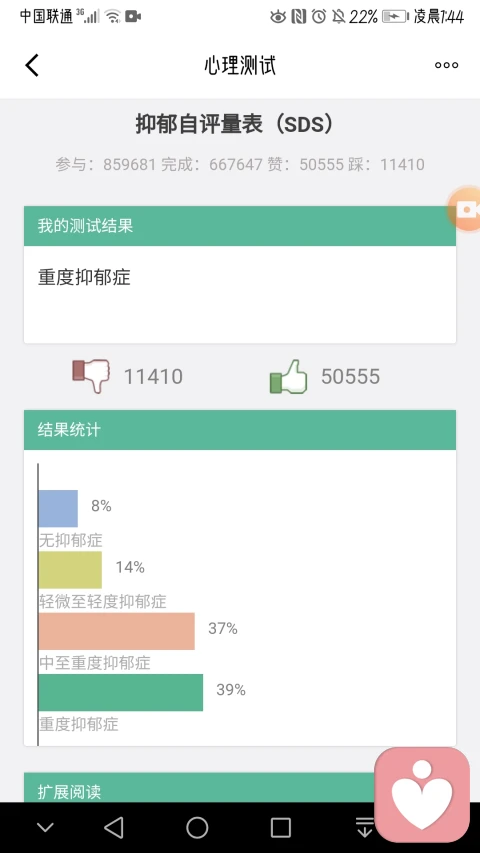480x853 pixels.
Task: Open the pink heart floating app icon
Action: (x=422, y=795)
